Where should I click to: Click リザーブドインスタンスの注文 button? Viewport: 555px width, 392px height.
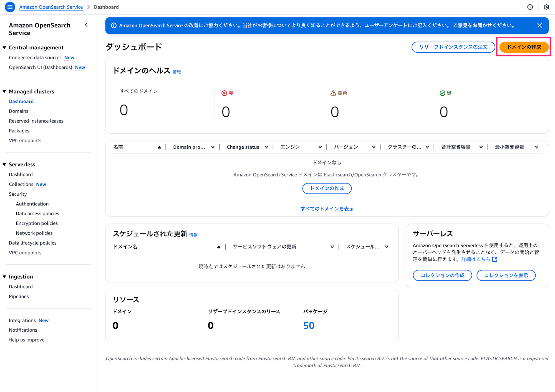[453, 47]
